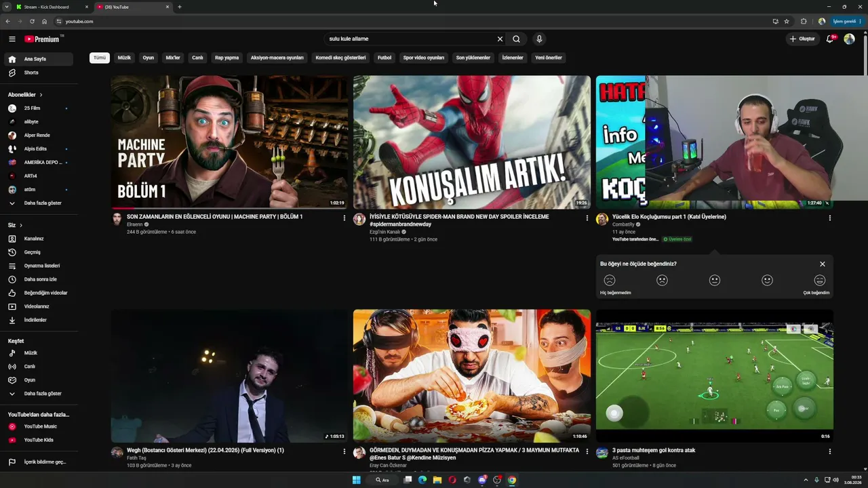
Task: Select the Mix'ler filter chip
Action: pyautogui.click(x=173, y=58)
